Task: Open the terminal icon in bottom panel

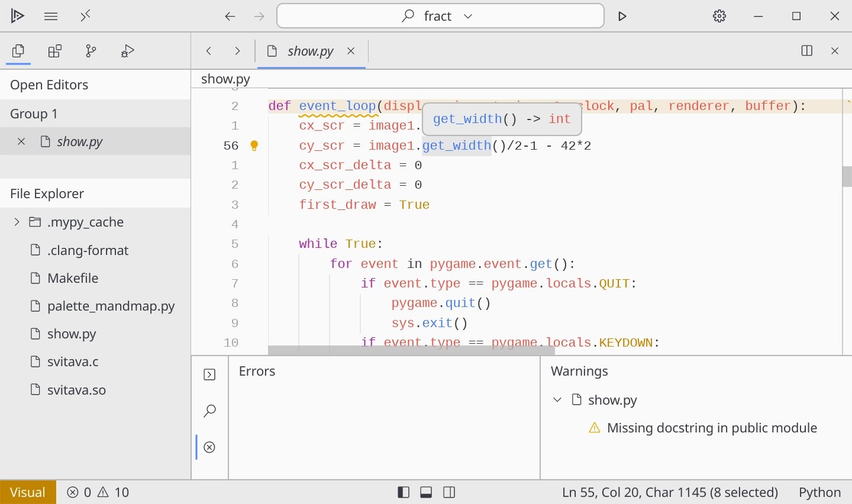Action: click(x=209, y=374)
